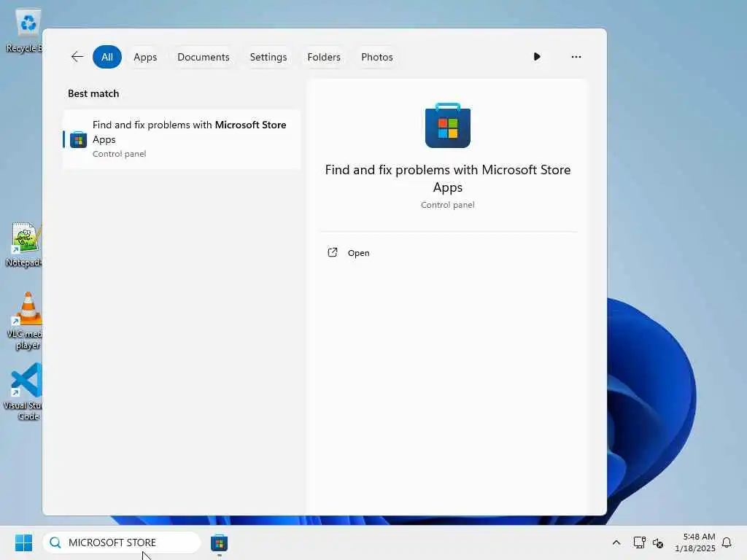Filter results by Settings
This screenshot has width=747, height=560.
(x=268, y=57)
